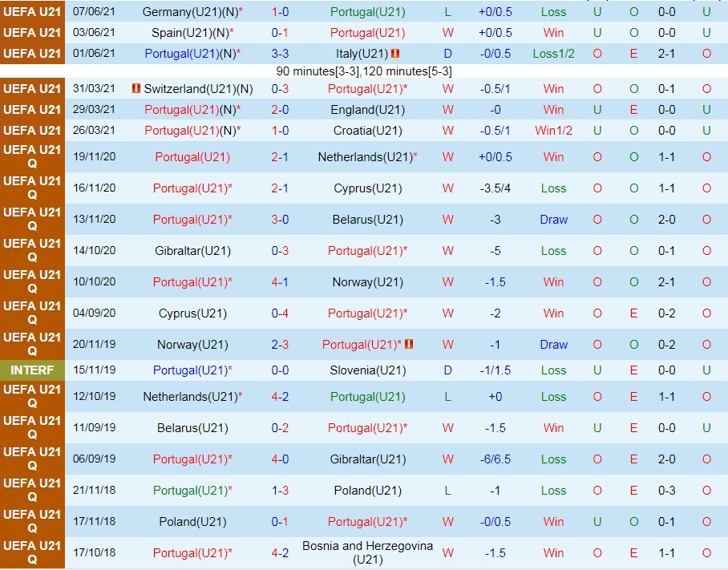Click Cyprus(U21) on the 04/09/20 row

click(x=192, y=313)
